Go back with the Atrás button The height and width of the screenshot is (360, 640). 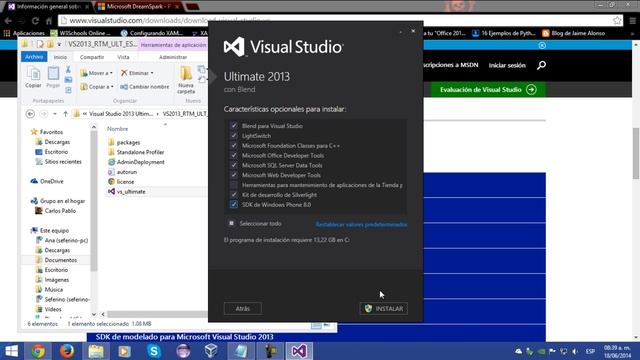(x=243, y=309)
